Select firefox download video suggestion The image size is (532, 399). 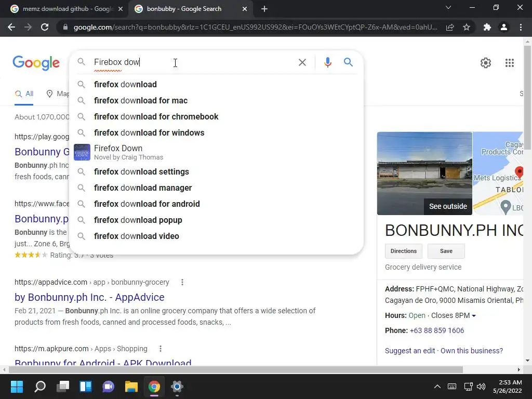(217, 236)
